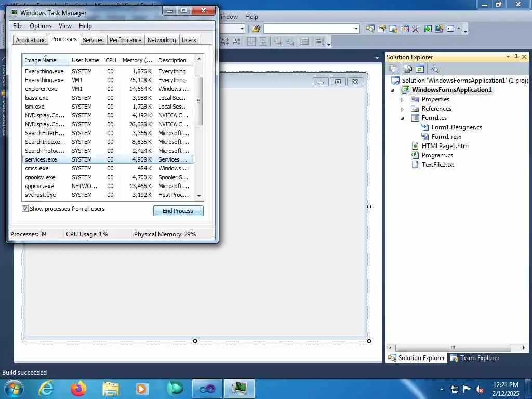Open the Properties Window toolbar icon
Viewport: 532px width, 399px height.
[x=382, y=29]
